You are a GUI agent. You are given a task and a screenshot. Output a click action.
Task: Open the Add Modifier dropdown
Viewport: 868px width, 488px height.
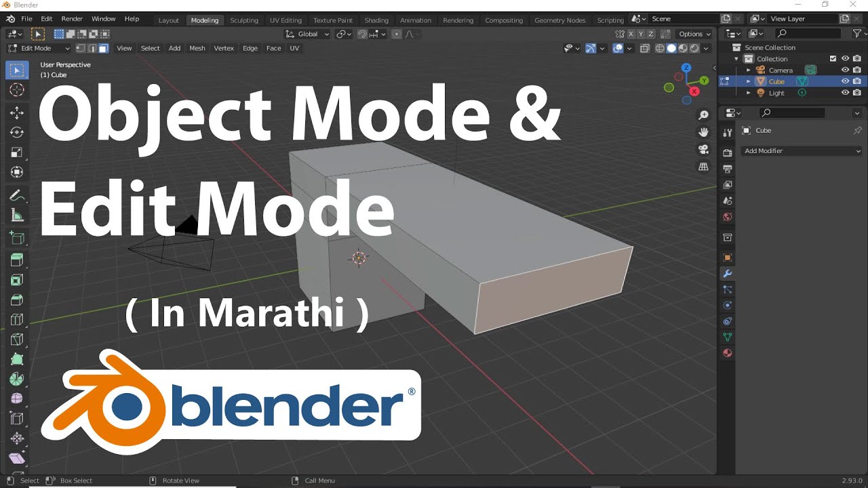coord(802,151)
